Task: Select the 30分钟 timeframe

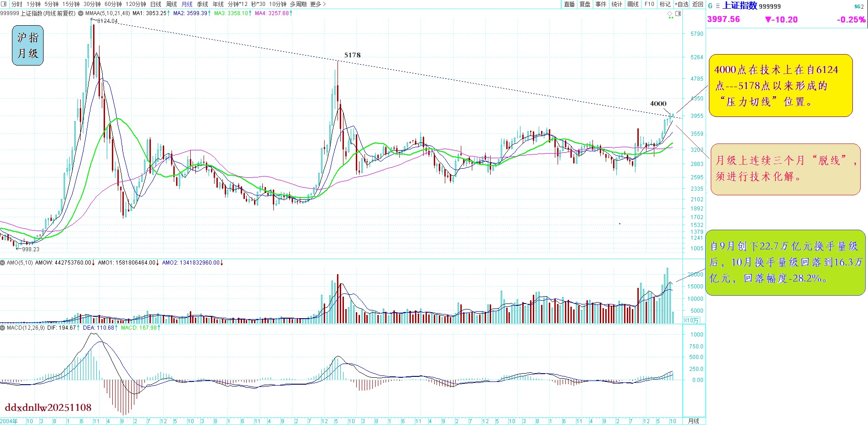Action: (92, 4)
